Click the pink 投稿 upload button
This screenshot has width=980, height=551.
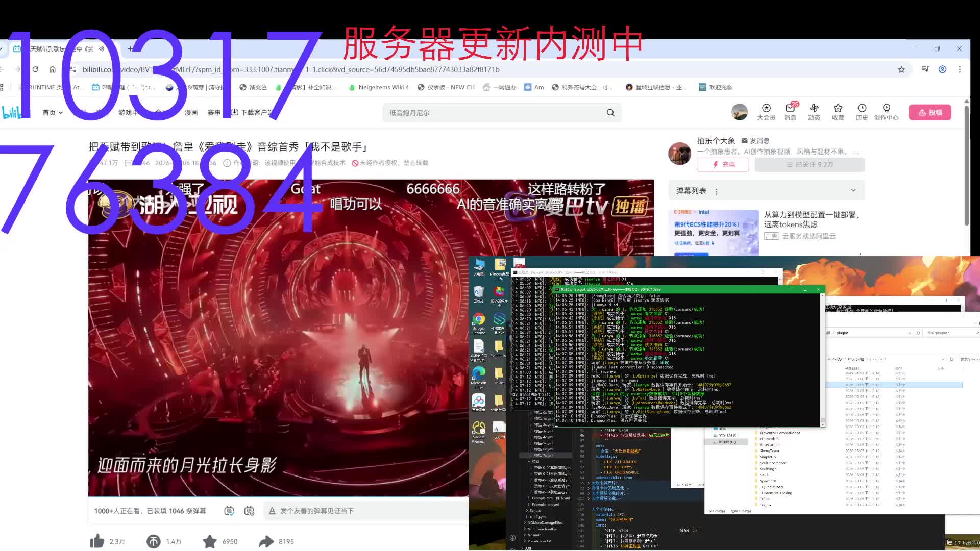[929, 112]
